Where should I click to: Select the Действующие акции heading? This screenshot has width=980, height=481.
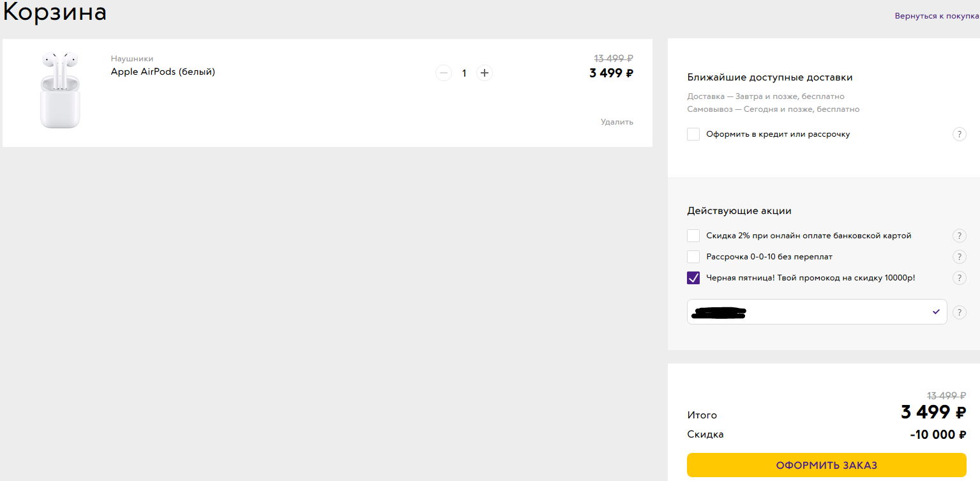point(739,211)
